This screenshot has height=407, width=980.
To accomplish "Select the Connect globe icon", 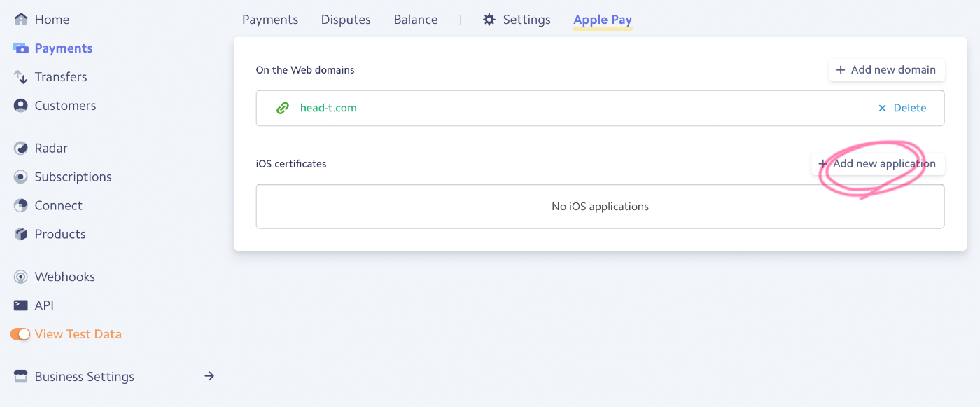I will point(21,206).
